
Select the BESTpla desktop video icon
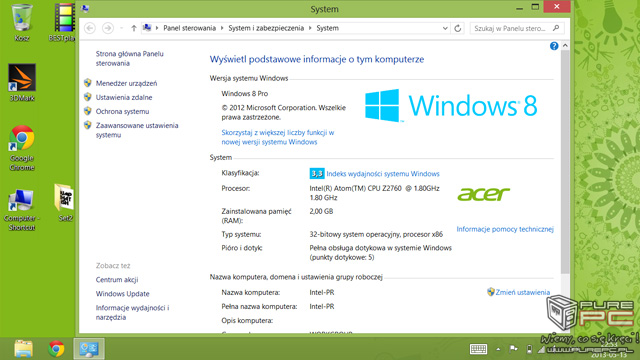click(x=64, y=22)
